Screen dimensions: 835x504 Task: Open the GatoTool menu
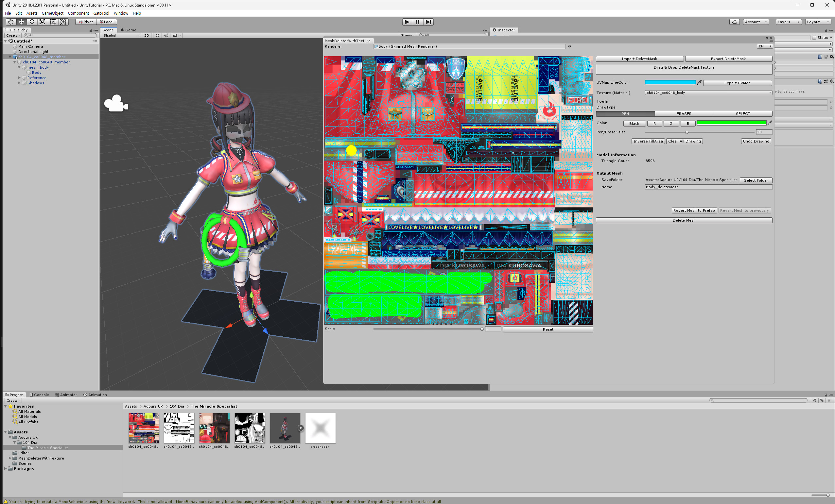point(101,13)
